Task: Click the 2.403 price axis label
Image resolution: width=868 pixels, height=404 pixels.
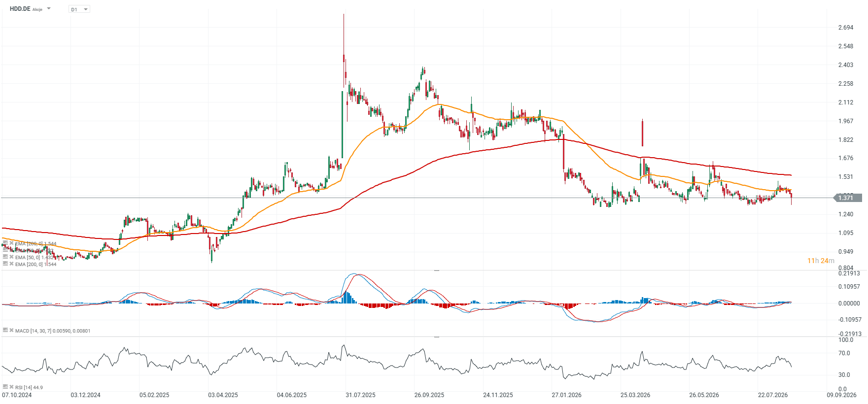Action: [x=846, y=65]
